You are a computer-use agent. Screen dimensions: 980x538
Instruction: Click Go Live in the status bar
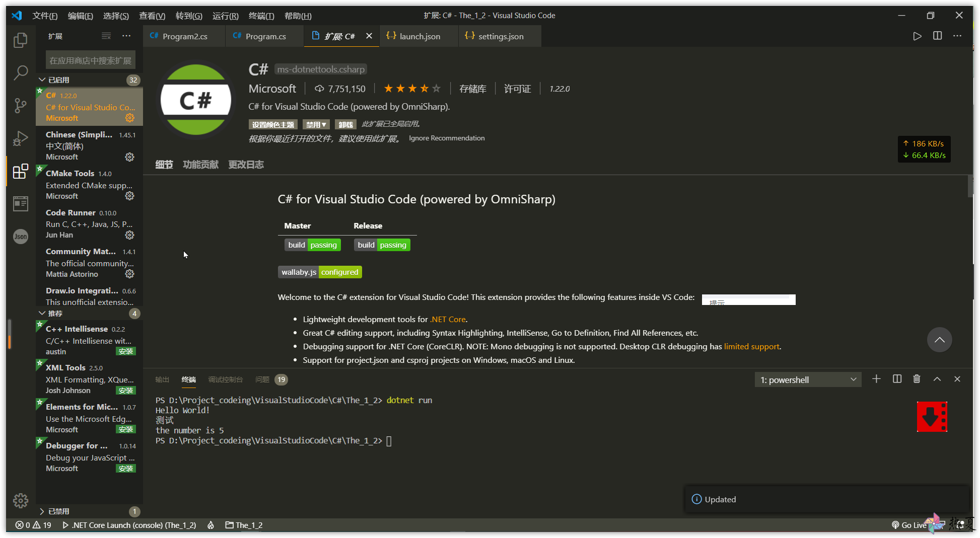(x=909, y=525)
